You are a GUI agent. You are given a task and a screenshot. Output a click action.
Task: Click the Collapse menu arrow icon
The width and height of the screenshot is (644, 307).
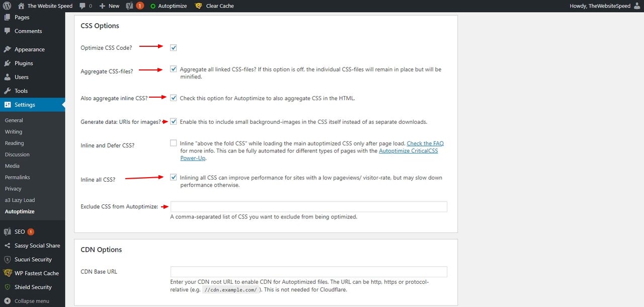tap(7, 301)
